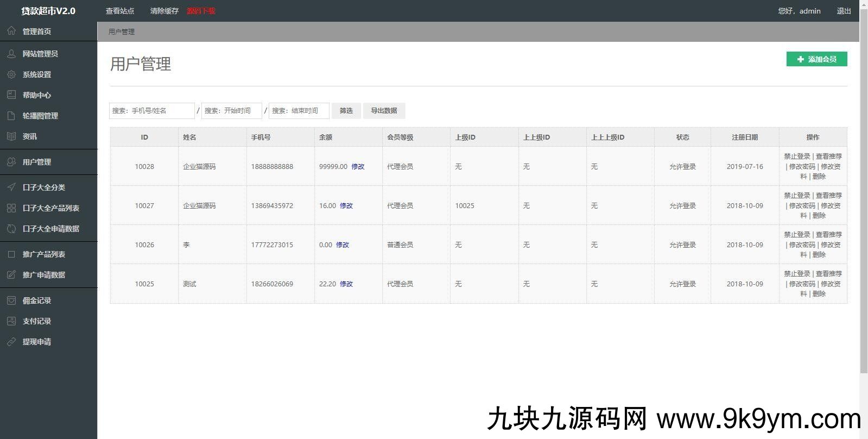Open 推广申请数据 in the sidebar
This screenshot has height=439, width=868.
(43, 275)
